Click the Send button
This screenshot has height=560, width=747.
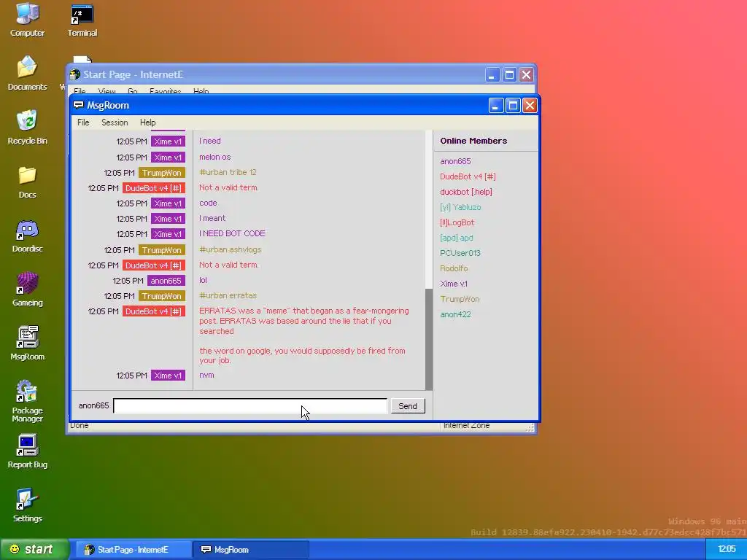pyautogui.click(x=408, y=406)
